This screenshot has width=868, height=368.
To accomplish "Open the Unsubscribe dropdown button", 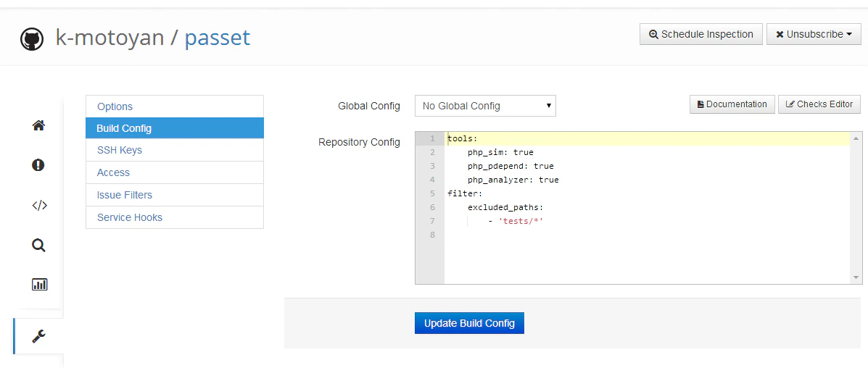I will [x=814, y=34].
